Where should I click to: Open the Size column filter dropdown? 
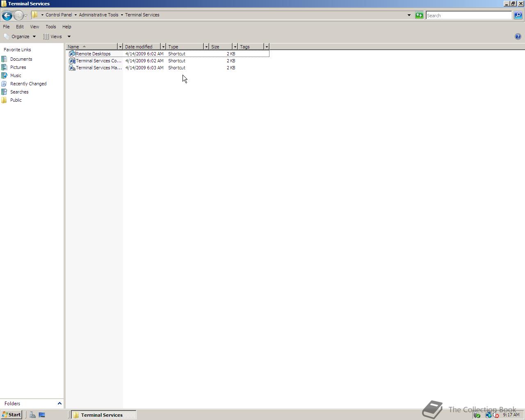click(x=235, y=47)
